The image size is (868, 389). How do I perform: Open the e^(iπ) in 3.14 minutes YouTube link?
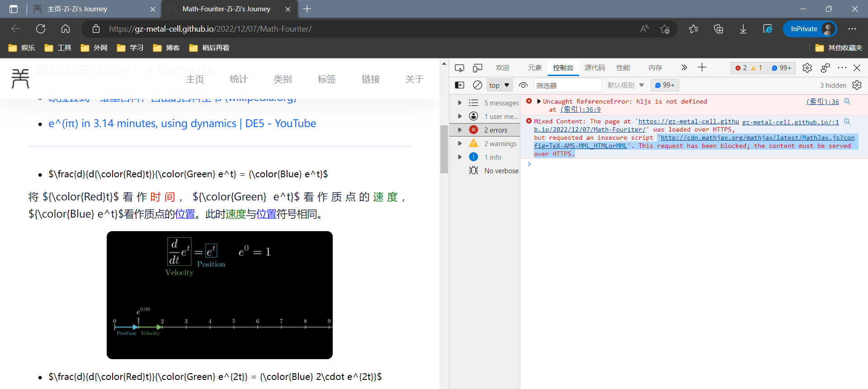coord(182,123)
